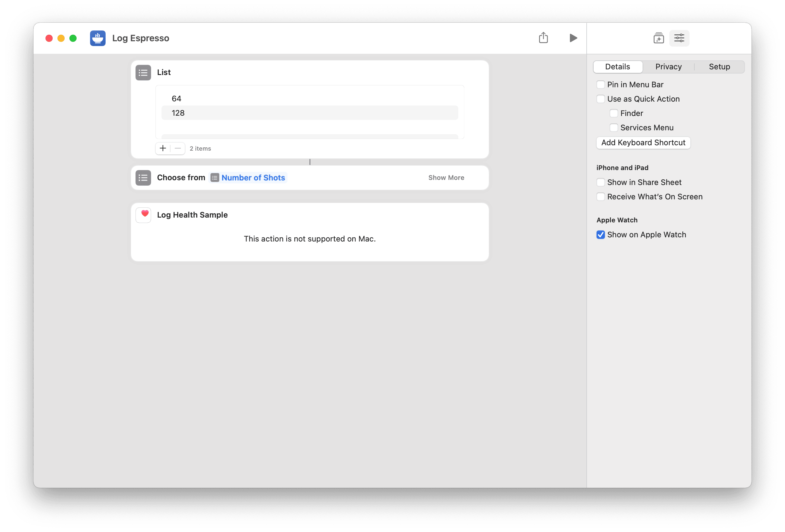This screenshot has width=785, height=532.
Task: Click the List action's list icon
Action: pos(143,72)
